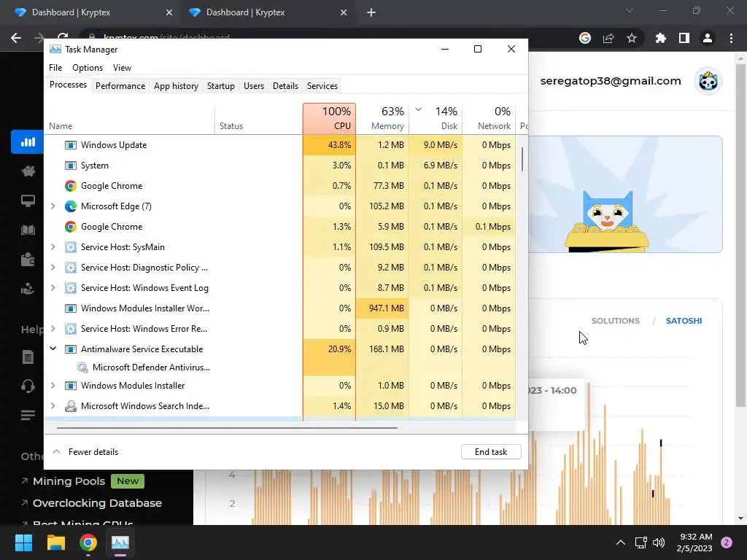The width and height of the screenshot is (747, 560).
Task: Collapse Antimalware Service Executable group
Action: pos(53,349)
